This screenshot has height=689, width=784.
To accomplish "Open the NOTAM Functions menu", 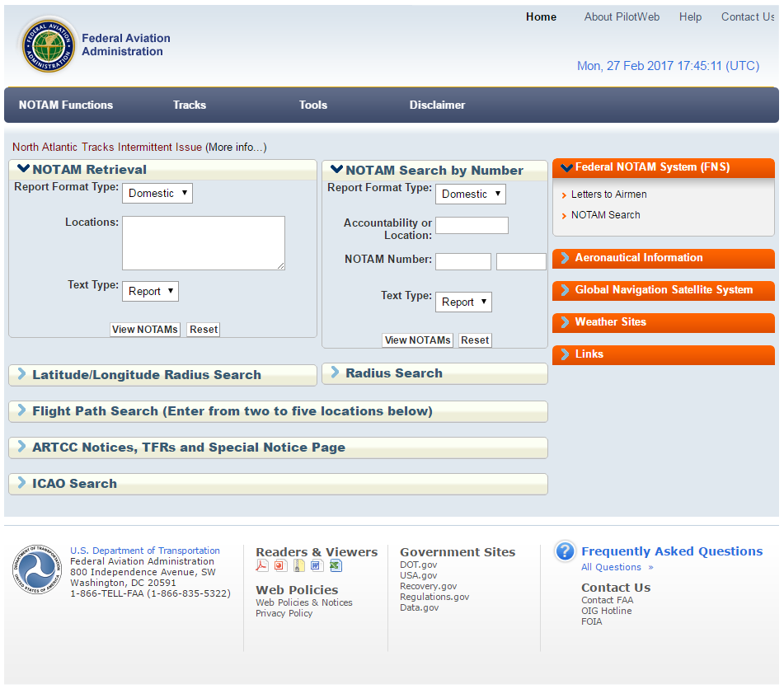I will pos(66,105).
